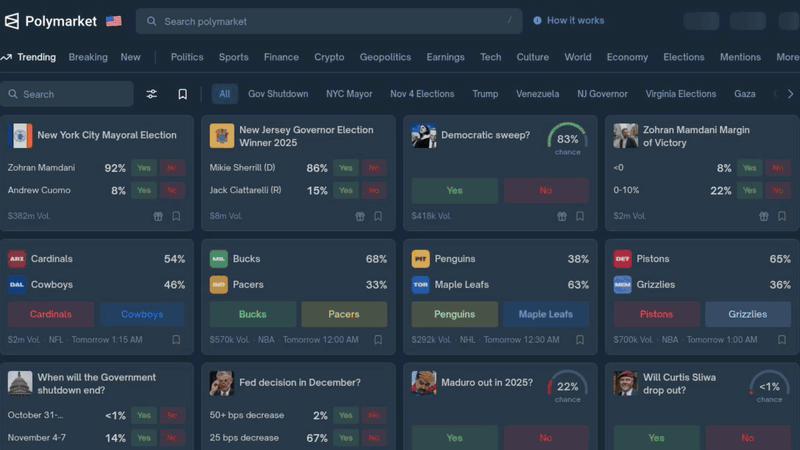Expand the More category menu
This screenshot has width=800, height=450.
click(x=787, y=57)
